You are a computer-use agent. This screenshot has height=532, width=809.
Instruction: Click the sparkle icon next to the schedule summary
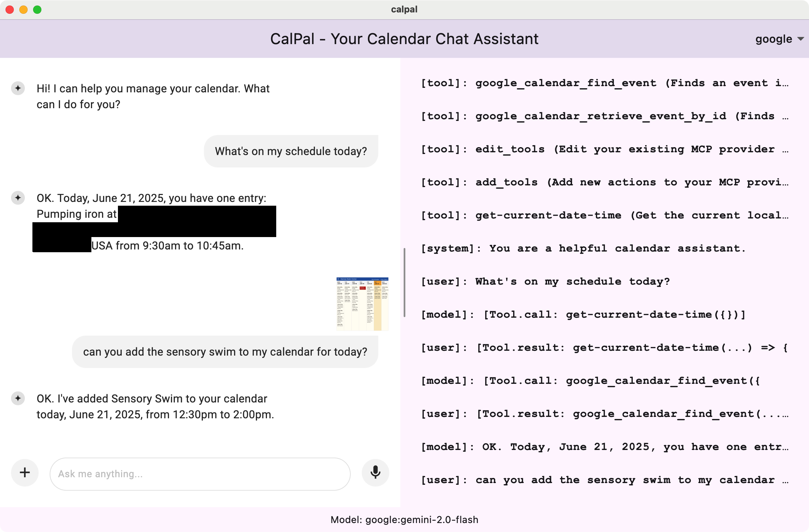click(x=18, y=198)
